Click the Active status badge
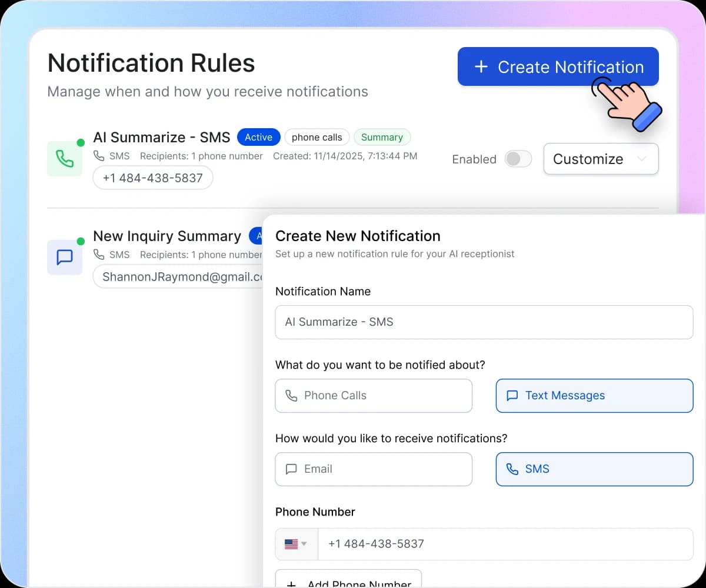This screenshot has height=588, width=706. coord(258,137)
